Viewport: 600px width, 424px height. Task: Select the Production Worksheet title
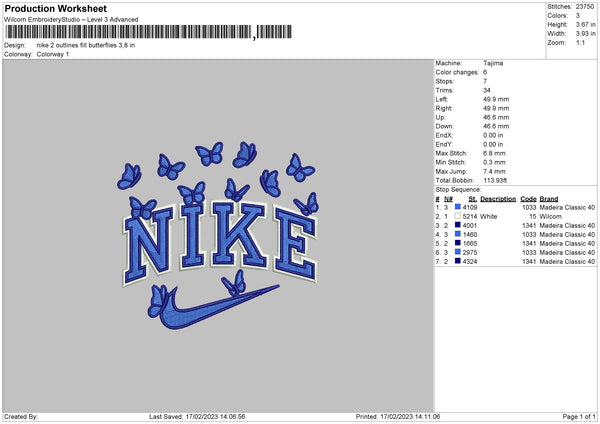click(55, 8)
